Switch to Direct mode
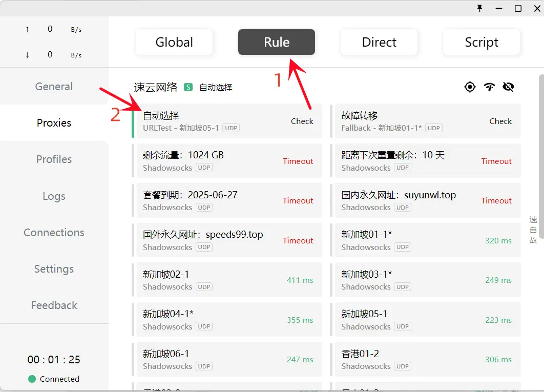Screen dimensions: 544x392 click(379, 42)
